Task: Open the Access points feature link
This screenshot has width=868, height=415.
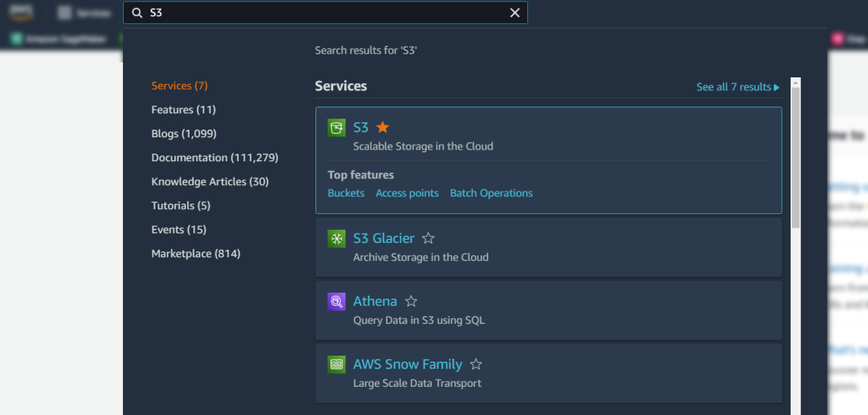Action: pyautogui.click(x=407, y=193)
